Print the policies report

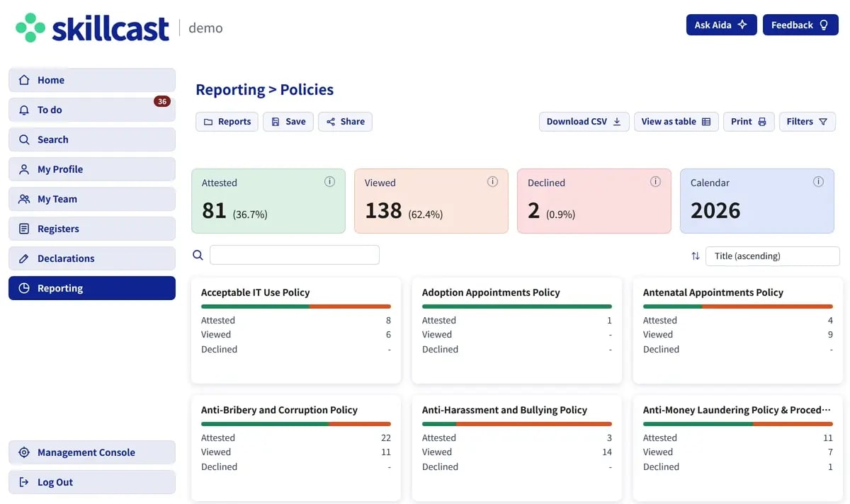click(749, 122)
